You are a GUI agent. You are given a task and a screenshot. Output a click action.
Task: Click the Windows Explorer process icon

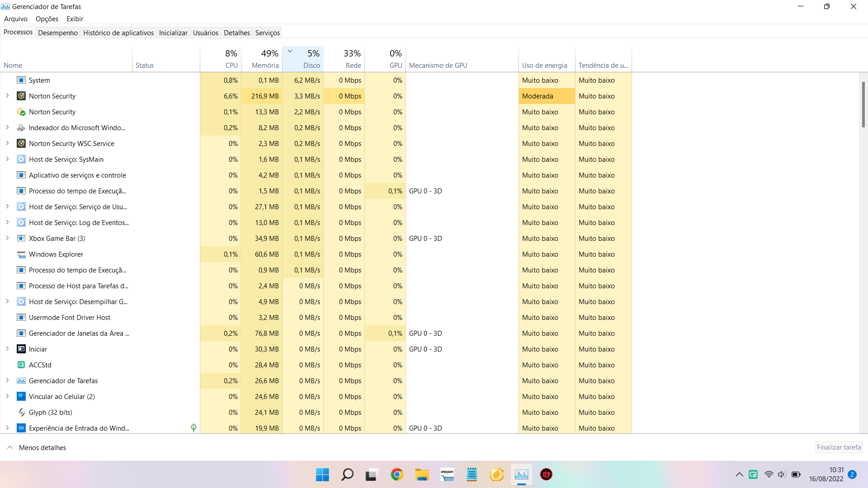[x=21, y=254]
